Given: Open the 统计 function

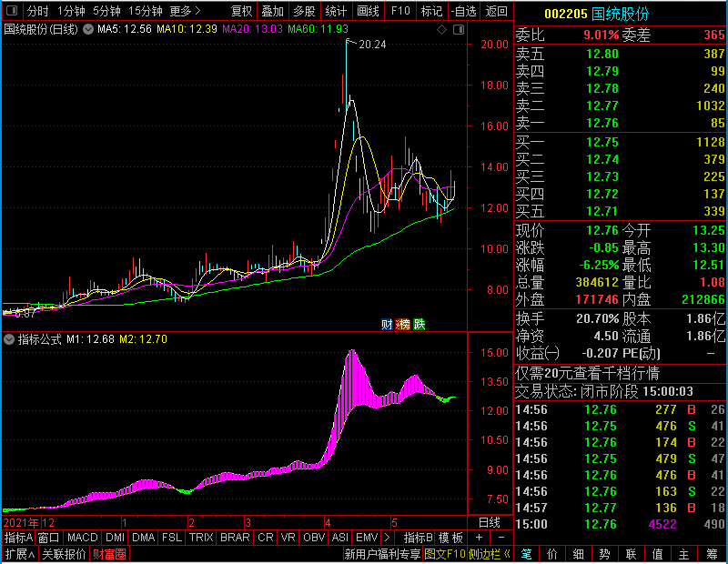Looking at the screenshot, I should (x=336, y=11).
